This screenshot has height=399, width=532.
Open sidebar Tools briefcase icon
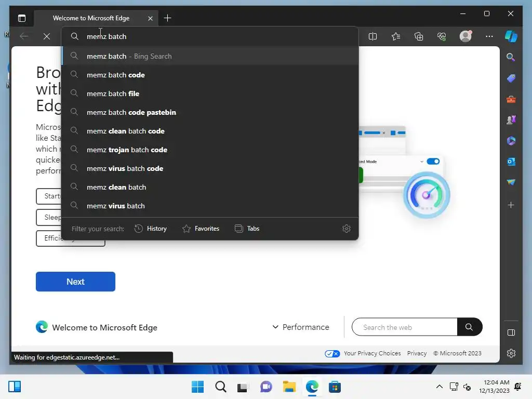coord(511,99)
